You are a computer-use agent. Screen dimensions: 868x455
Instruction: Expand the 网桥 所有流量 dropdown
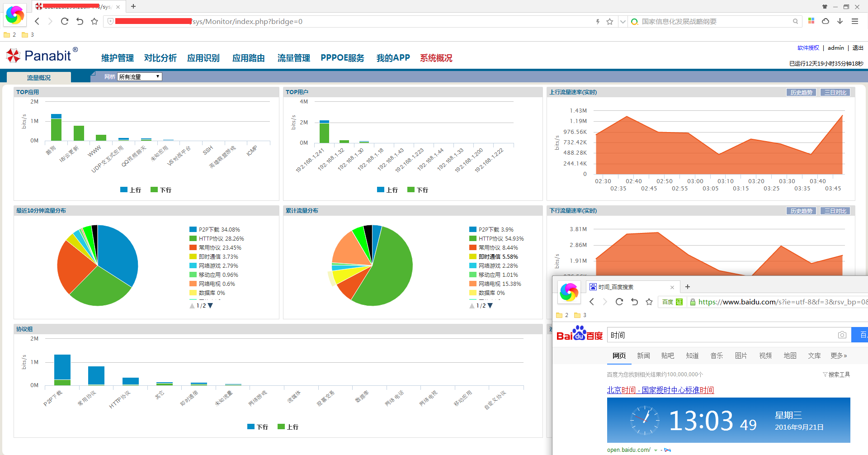click(x=140, y=77)
